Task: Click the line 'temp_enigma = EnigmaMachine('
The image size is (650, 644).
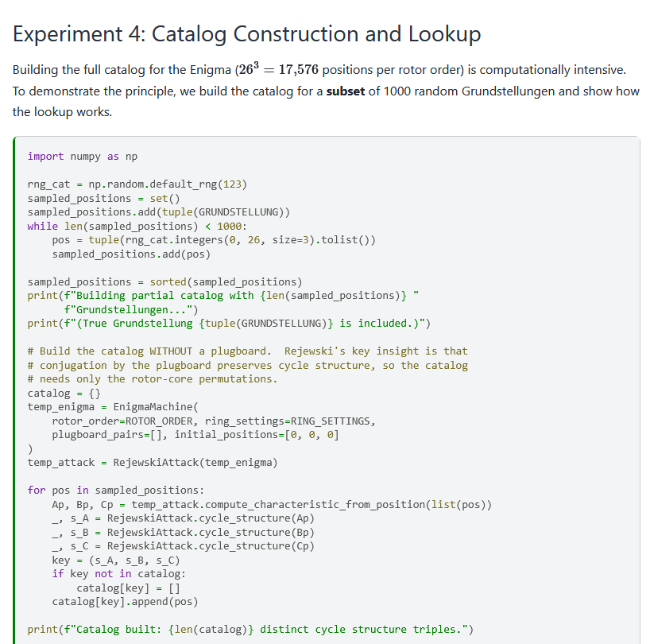Action: click(113, 406)
